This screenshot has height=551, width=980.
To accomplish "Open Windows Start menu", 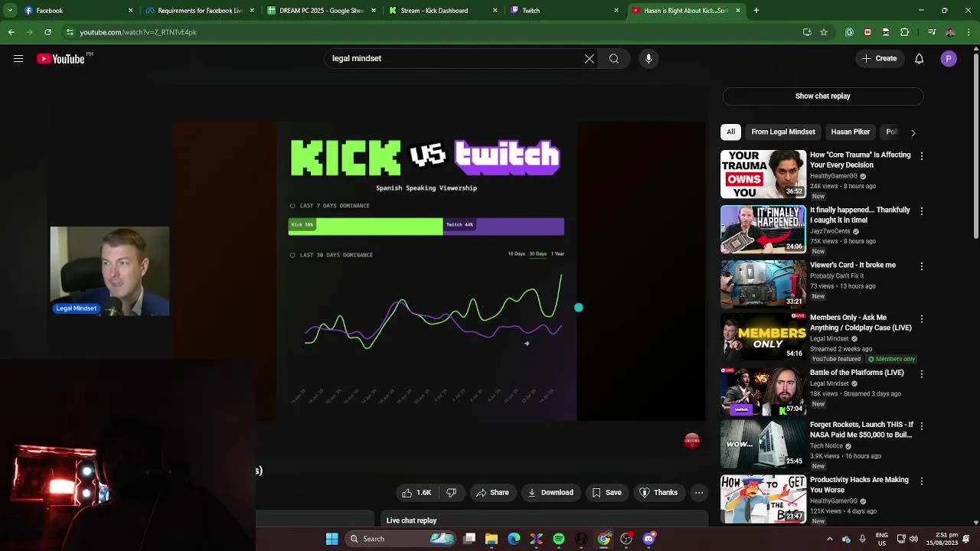I will point(332,539).
